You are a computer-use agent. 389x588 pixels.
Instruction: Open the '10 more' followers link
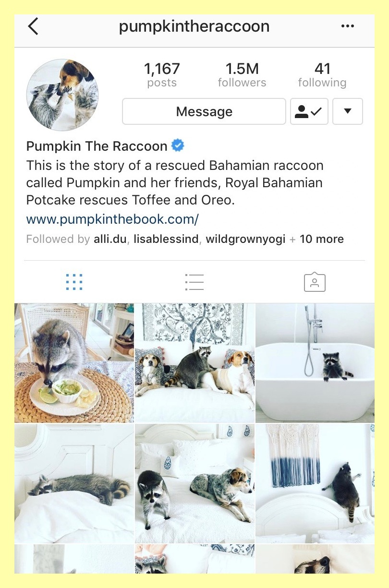click(x=322, y=239)
